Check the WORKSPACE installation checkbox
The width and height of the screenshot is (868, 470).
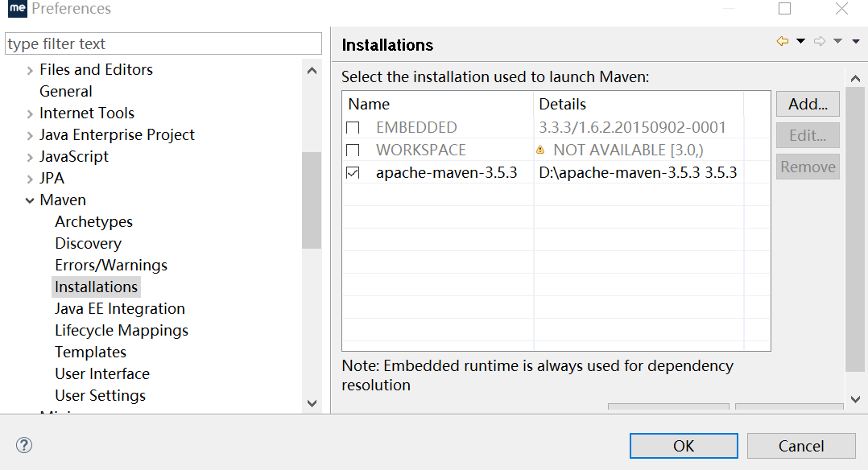(353, 150)
